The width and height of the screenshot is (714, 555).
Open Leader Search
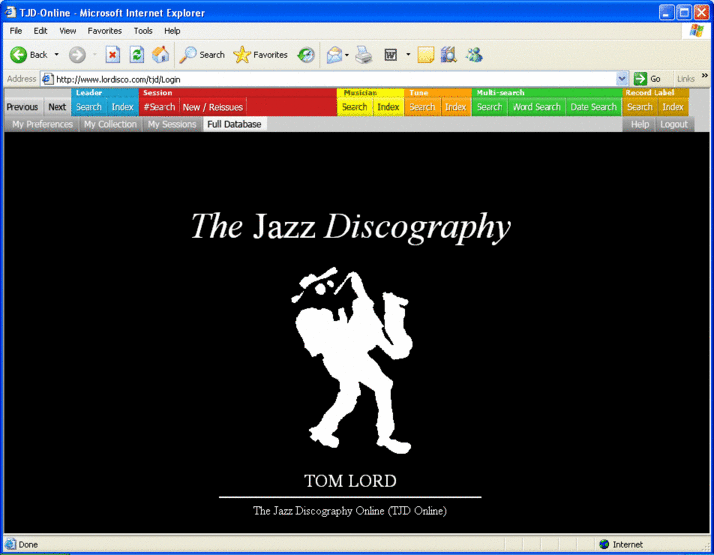[x=89, y=107]
